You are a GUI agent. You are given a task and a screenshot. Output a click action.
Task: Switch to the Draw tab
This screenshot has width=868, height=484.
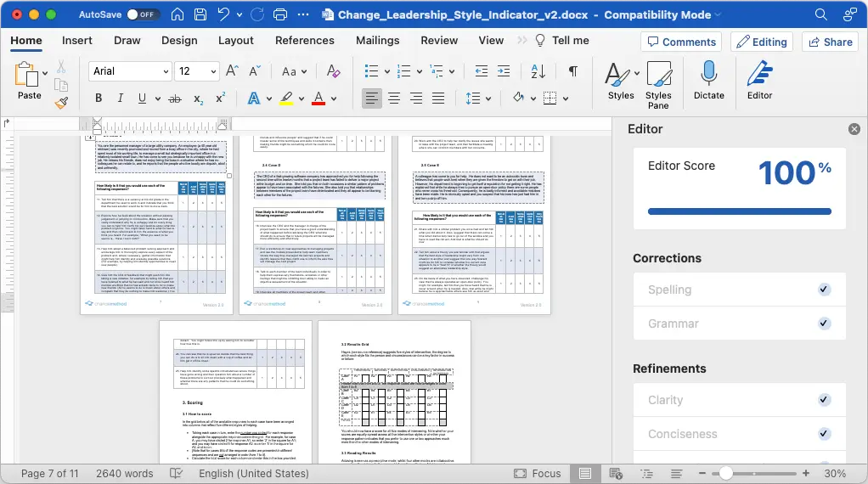pos(127,41)
